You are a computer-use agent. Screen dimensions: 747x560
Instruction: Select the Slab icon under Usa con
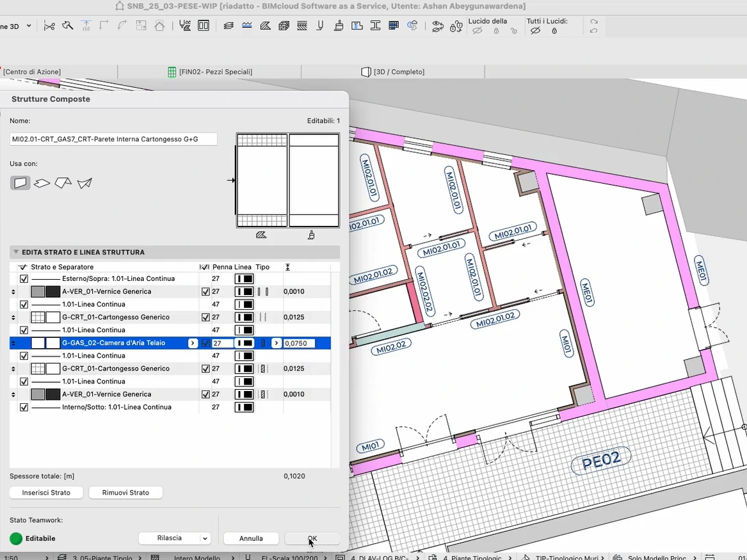pyautogui.click(x=42, y=184)
